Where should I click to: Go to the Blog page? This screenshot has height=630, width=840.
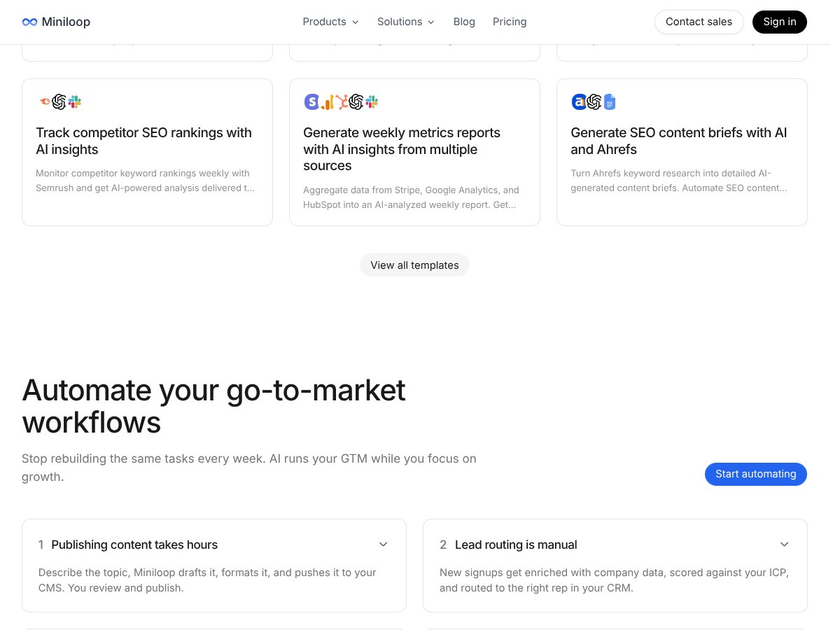click(x=464, y=22)
